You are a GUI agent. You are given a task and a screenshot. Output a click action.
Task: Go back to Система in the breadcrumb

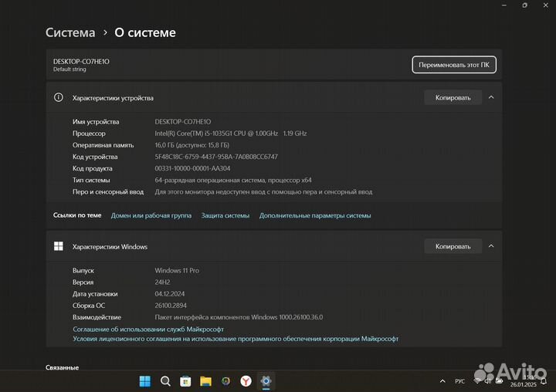pyautogui.click(x=70, y=32)
